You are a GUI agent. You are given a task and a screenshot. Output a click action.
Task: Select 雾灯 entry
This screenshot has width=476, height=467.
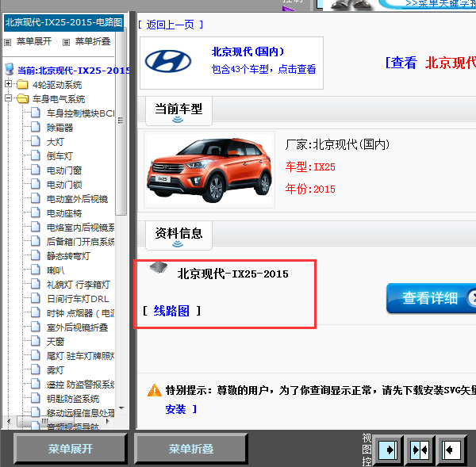tap(56, 370)
